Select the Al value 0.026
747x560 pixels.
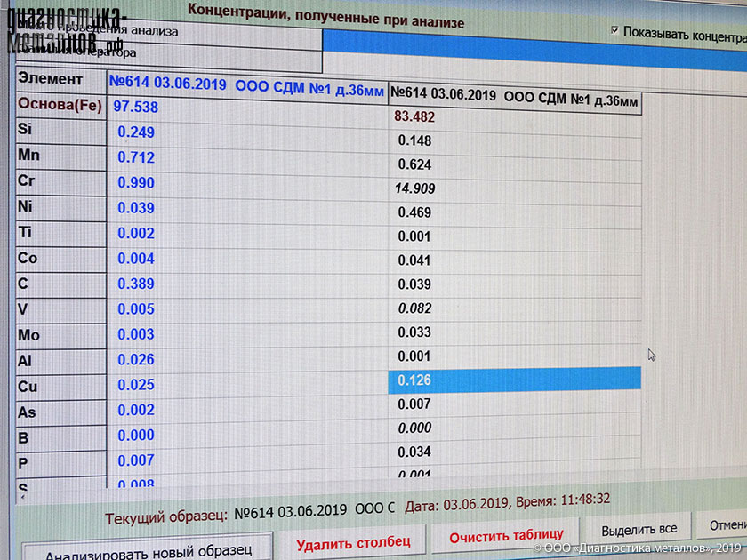click(136, 359)
